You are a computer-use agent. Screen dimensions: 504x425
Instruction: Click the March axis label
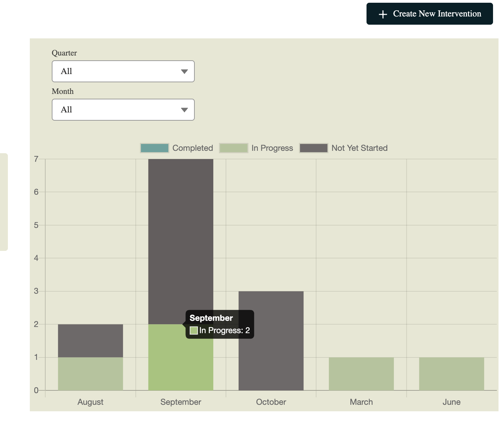[361, 402]
